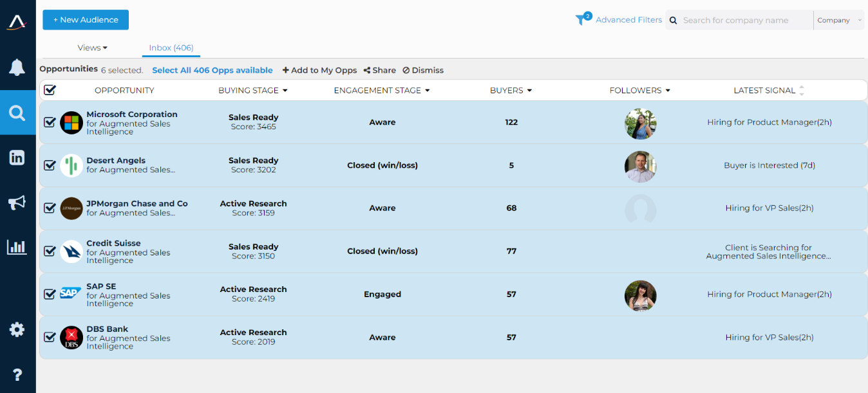This screenshot has width=868, height=393.
Task: Toggle the select-all header checkbox
Action: 50,90
